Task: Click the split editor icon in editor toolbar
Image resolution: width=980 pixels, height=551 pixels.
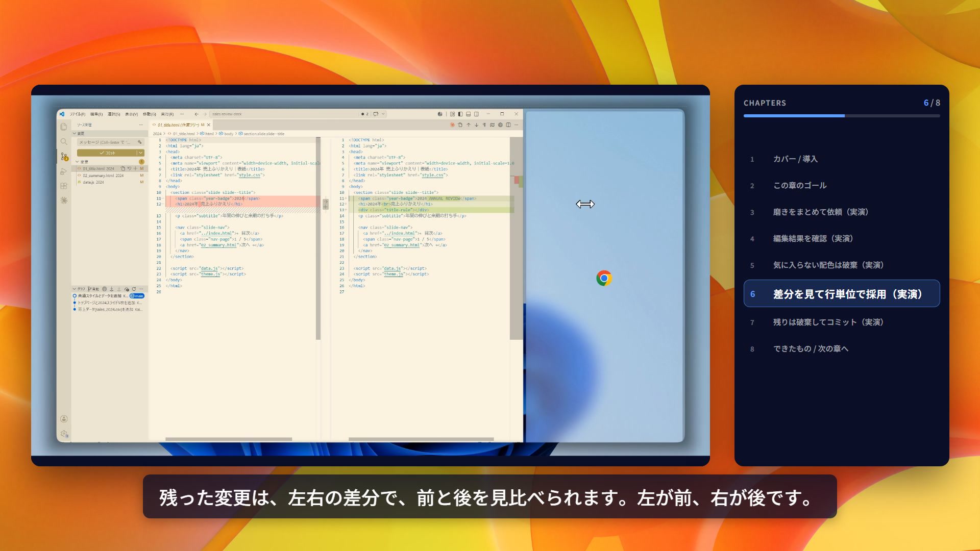Action: 508,124
